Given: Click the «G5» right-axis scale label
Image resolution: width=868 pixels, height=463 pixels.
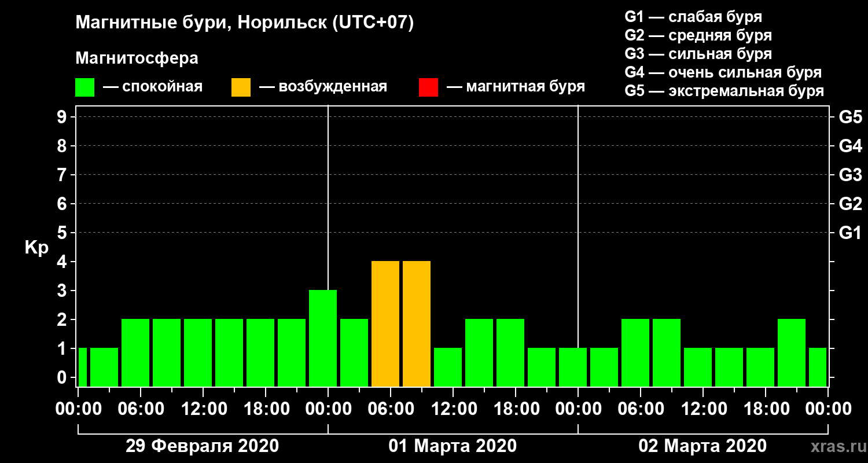Looking at the screenshot, I should point(850,117).
